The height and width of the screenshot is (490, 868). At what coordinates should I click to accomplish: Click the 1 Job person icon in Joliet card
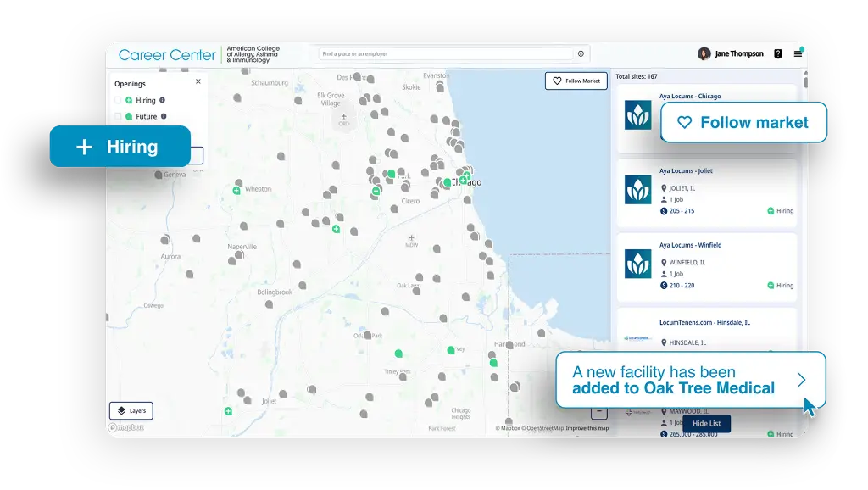pos(664,199)
